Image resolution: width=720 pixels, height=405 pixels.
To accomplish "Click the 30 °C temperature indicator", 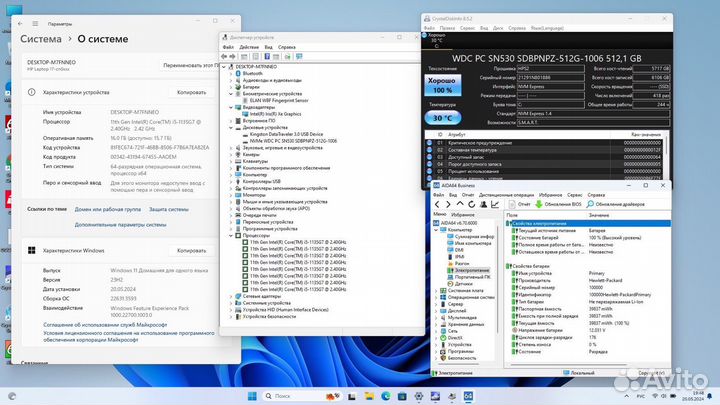I will pyautogui.click(x=445, y=117).
